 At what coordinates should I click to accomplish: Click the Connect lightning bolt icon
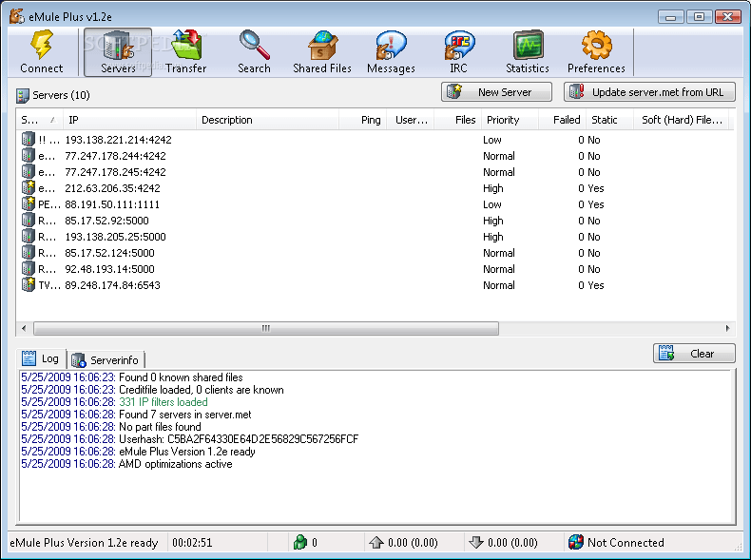coord(41,45)
